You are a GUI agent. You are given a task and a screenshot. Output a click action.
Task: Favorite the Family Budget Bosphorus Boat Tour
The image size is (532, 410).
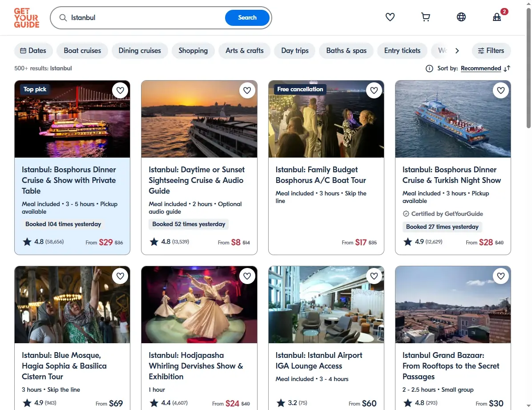[374, 90]
